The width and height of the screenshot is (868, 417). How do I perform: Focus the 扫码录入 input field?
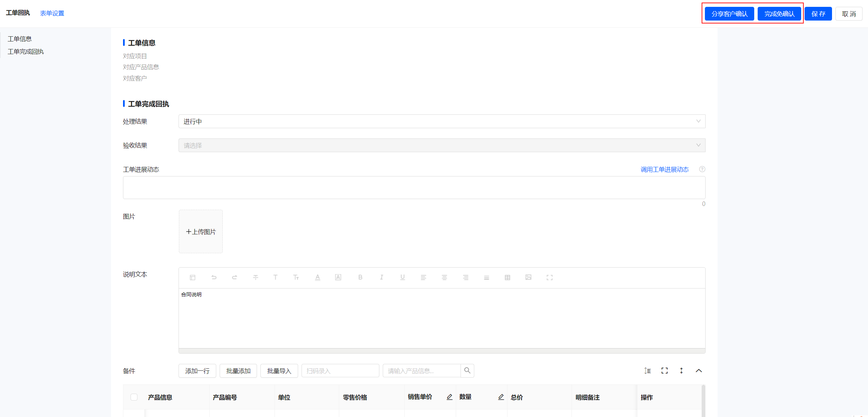coord(340,371)
